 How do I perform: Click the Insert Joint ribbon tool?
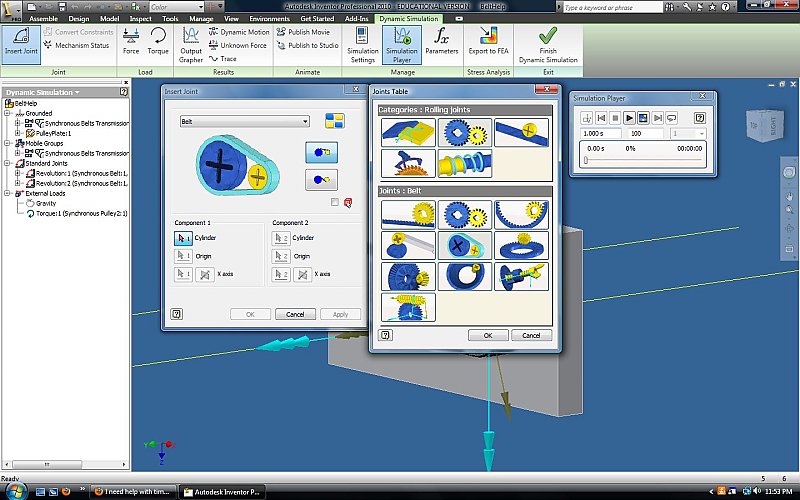(x=21, y=44)
